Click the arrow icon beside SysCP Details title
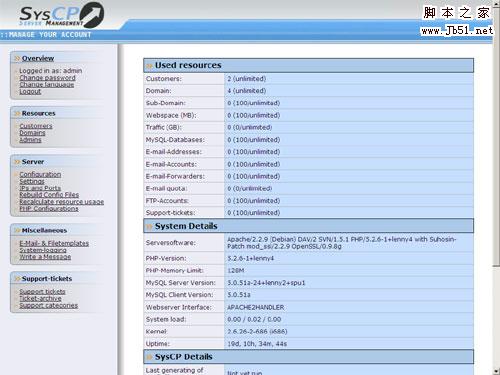Viewport: 500px width, 375px height. [150, 357]
